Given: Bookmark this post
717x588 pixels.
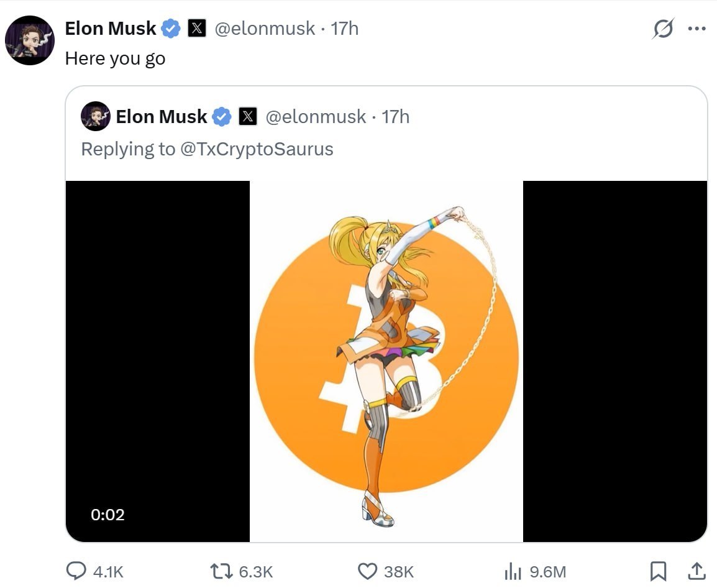Looking at the screenshot, I should pyautogui.click(x=658, y=571).
